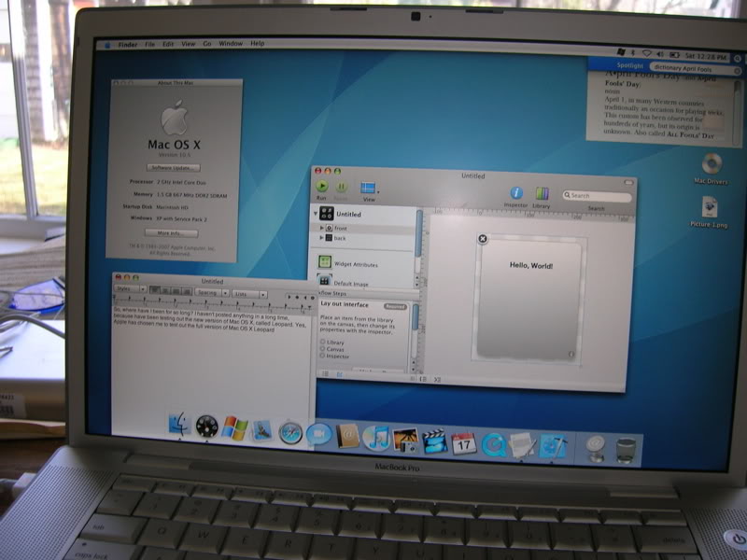The image size is (747, 560).
Task: Select align right in TextEdit toolbar
Action: coord(187,291)
